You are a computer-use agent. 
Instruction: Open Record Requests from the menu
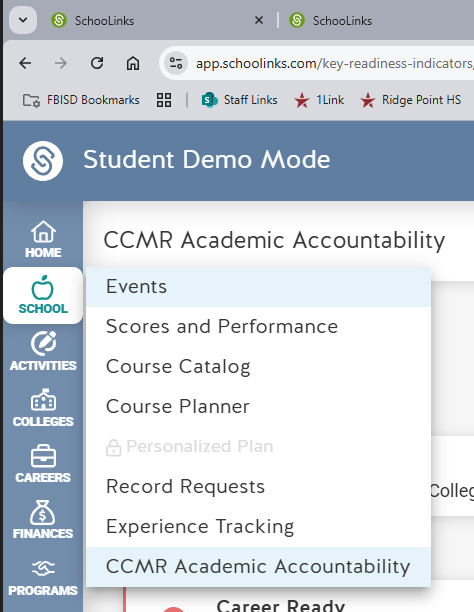[x=258, y=487]
